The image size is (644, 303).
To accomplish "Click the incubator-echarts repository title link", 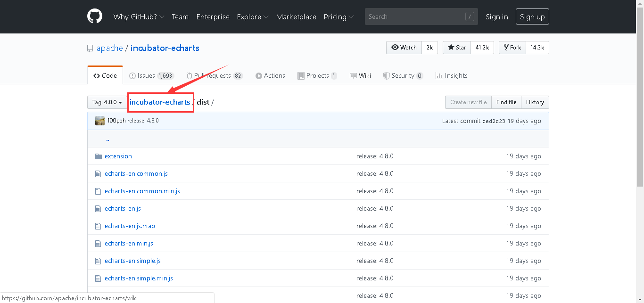I will [165, 48].
